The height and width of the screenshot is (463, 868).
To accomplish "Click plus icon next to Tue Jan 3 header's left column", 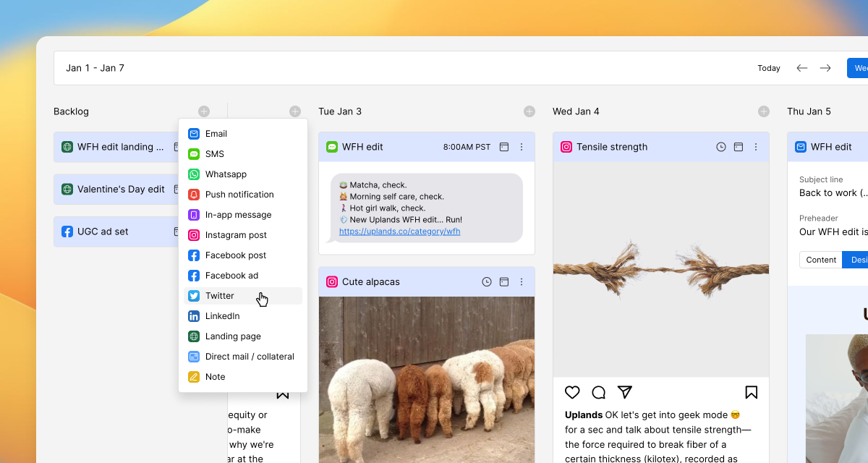I will 295,111.
